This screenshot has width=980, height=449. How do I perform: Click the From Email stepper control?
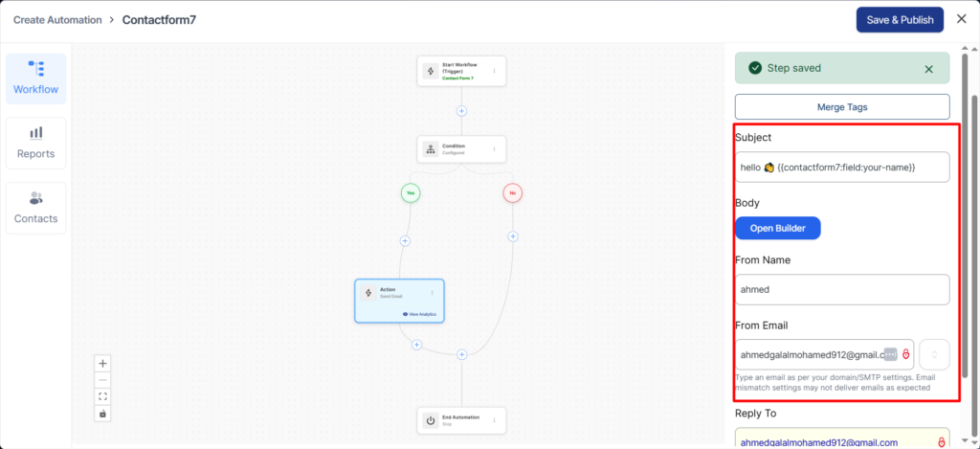(x=934, y=354)
